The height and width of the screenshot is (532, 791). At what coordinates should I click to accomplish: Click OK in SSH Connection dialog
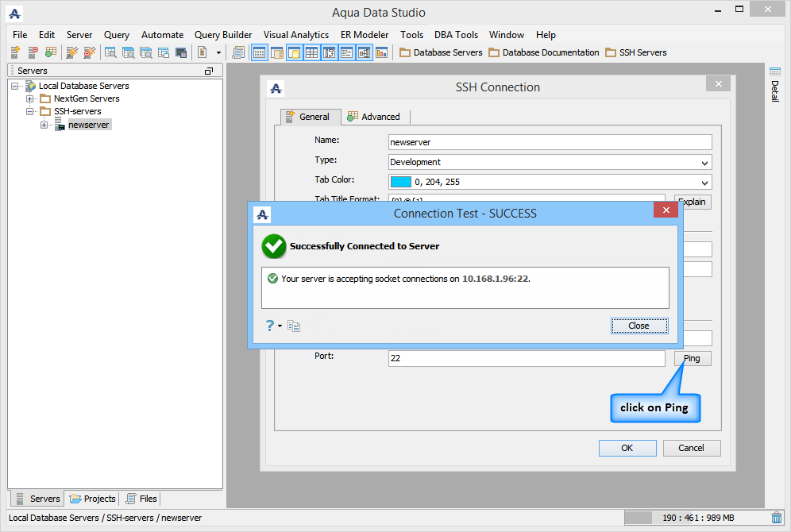627,449
